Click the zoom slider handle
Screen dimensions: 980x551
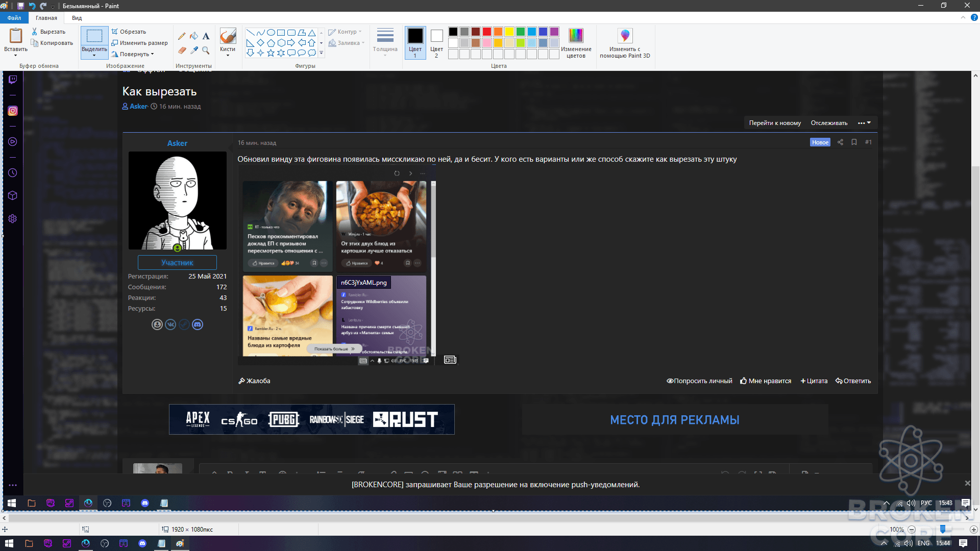(x=943, y=530)
